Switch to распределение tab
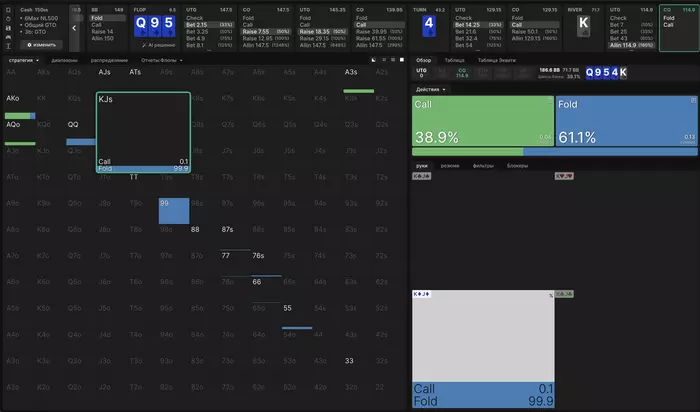700x412 pixels. click(109, 60)
